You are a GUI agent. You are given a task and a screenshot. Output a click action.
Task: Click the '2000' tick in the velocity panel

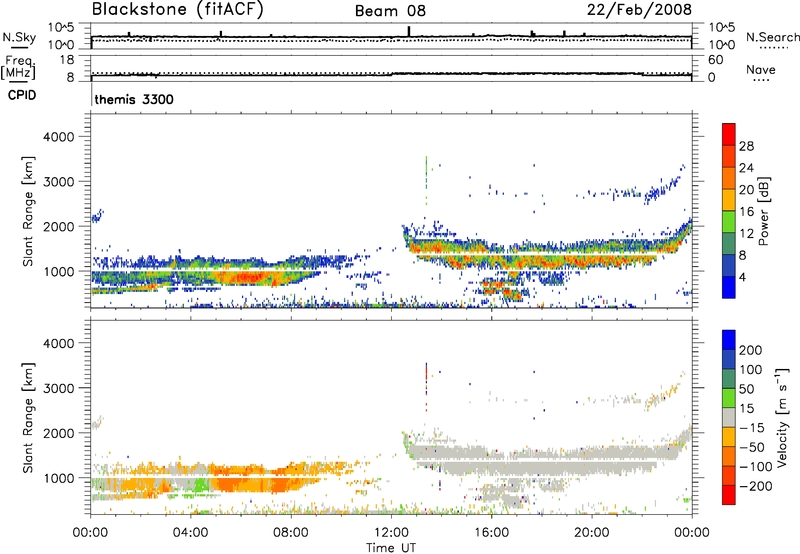[58, 433]
